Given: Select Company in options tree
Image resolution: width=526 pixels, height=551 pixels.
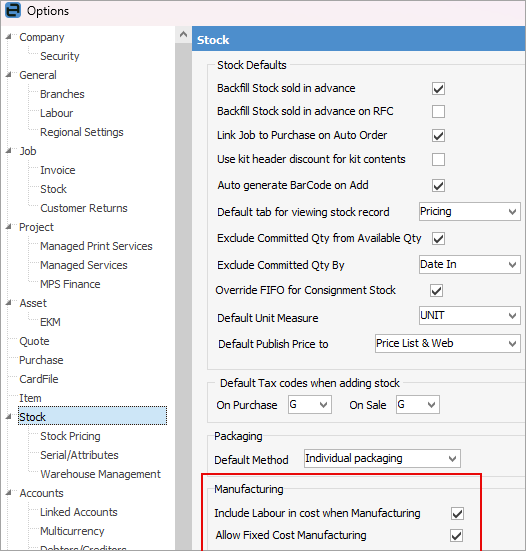Looking at the screenshot, I should point(42,37).
